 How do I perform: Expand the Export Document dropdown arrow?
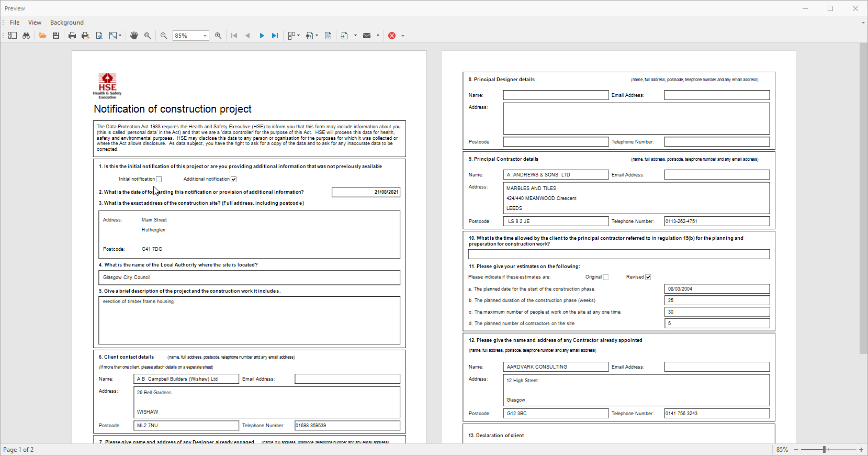(x=355, y=36)
